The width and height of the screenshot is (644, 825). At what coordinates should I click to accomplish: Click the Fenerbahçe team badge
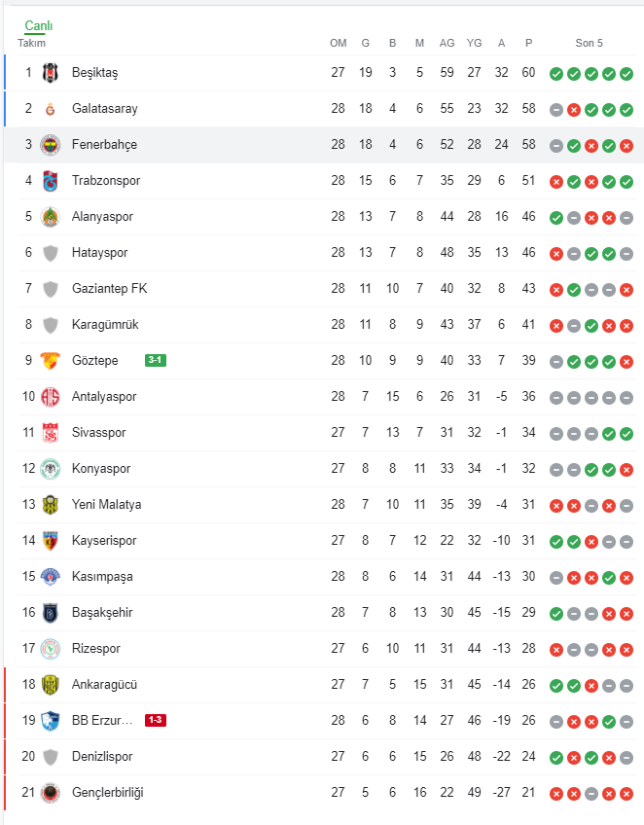coord(51,145)
